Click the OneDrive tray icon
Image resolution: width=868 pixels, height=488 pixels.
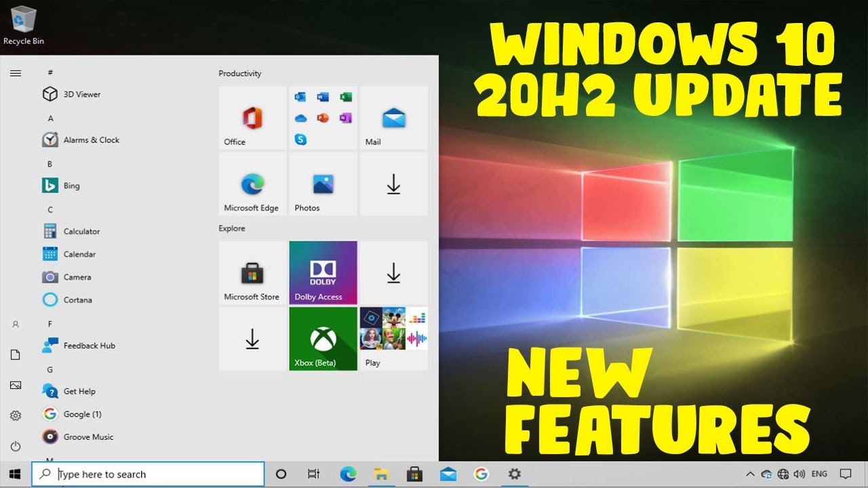coord(767,474)
